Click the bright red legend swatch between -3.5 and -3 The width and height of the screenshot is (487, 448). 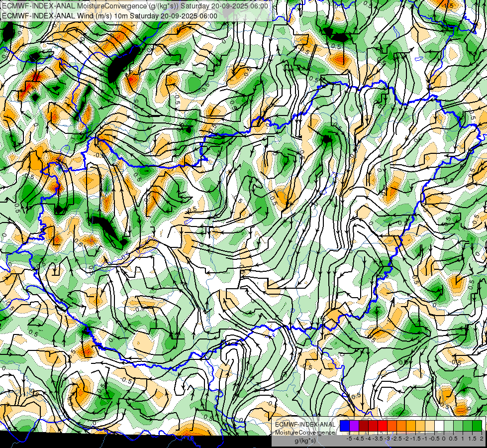click(383, 426)
